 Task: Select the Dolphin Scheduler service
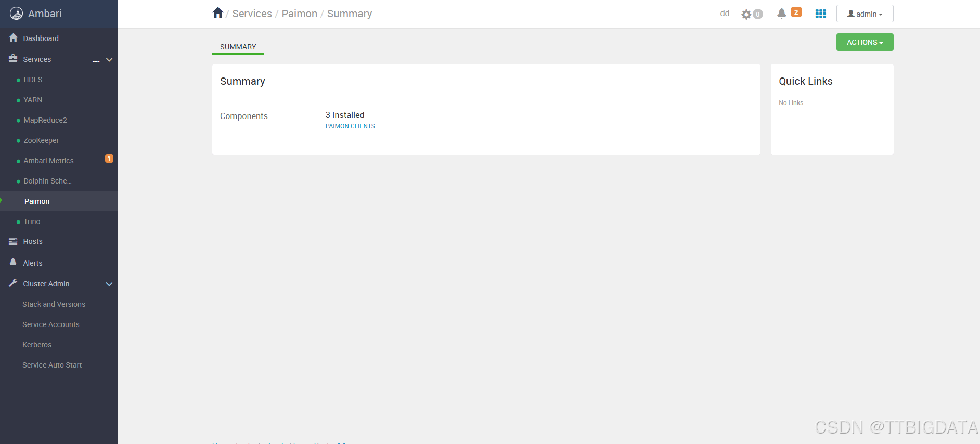tap(47, 181)
